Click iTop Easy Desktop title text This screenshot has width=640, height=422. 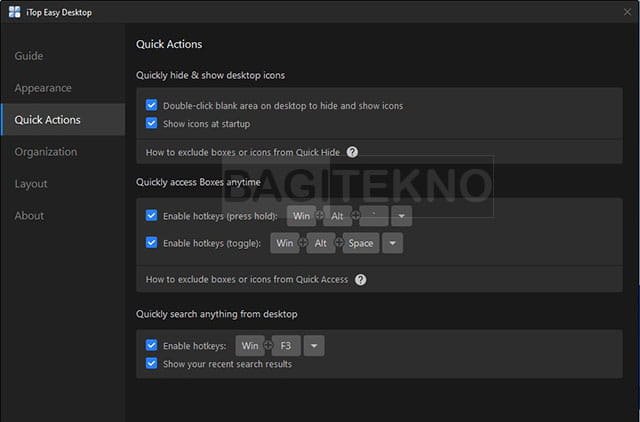pyautogui.click(x=59, y=13)
